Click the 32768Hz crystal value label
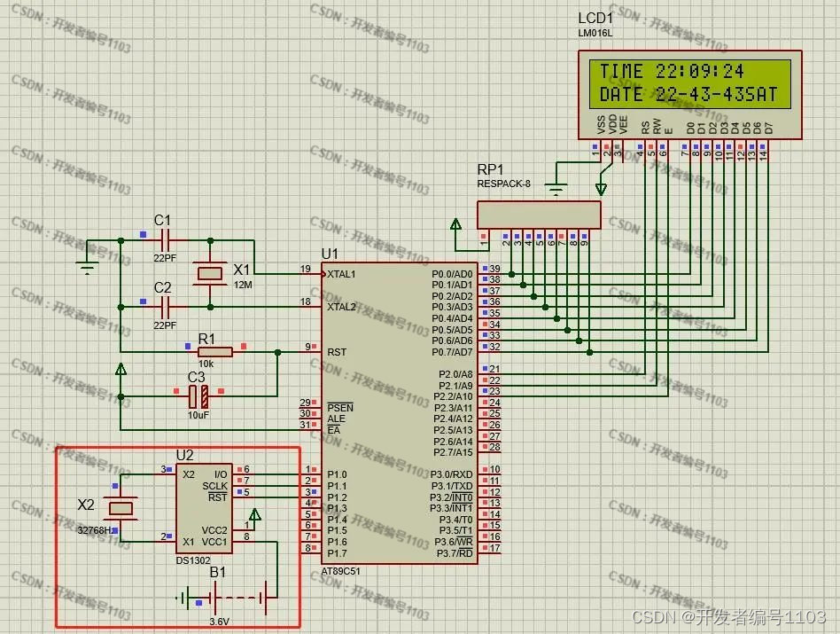 [x=96, y=530]
